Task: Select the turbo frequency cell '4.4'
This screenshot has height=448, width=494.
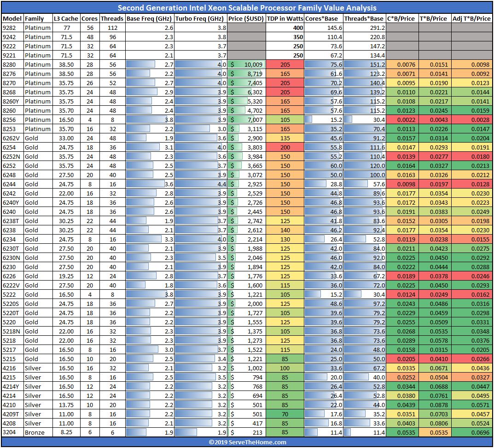Action: (x=200, y=184)
